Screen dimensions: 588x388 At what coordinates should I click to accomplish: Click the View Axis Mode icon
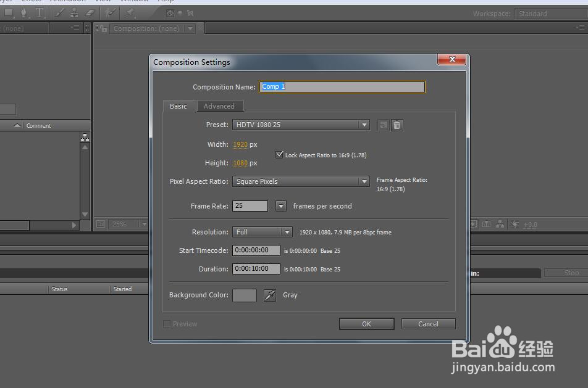[190, 13]
